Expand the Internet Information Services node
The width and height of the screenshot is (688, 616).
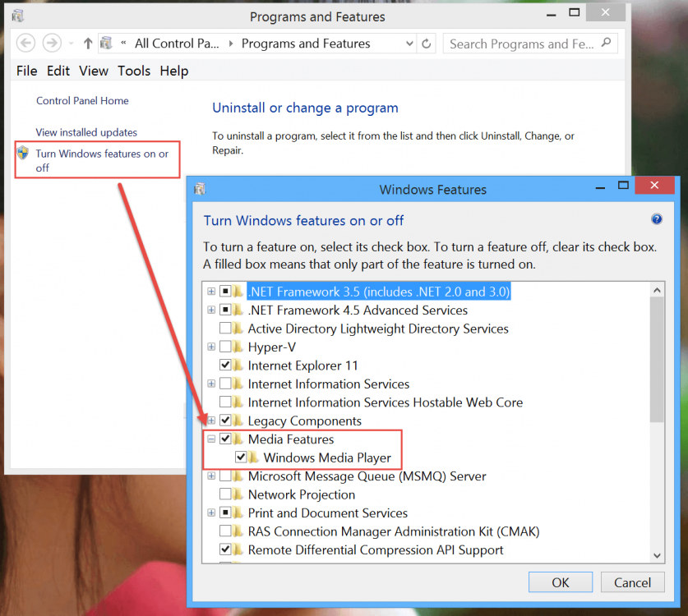point(210,384)
